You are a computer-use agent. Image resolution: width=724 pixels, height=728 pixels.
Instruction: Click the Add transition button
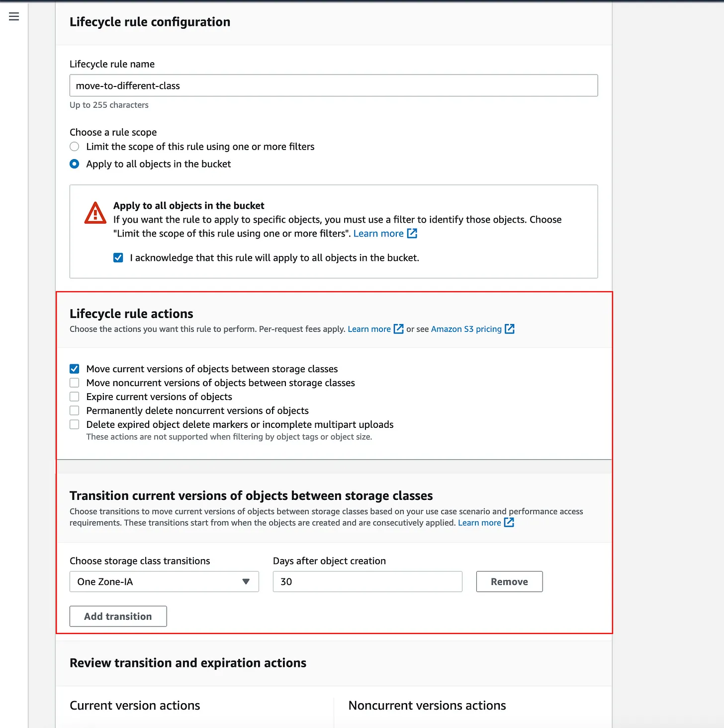tap(118, 616)
